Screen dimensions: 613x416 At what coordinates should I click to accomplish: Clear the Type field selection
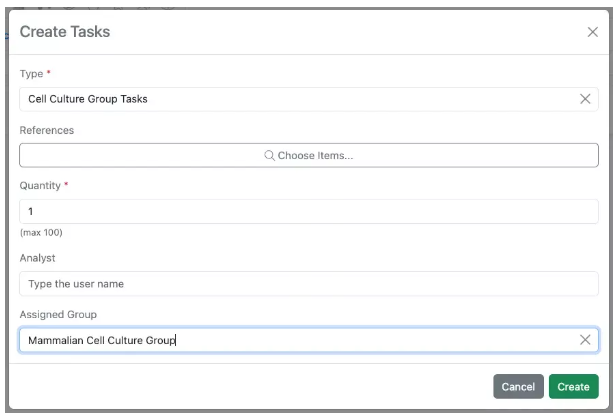tap(585, 99)
